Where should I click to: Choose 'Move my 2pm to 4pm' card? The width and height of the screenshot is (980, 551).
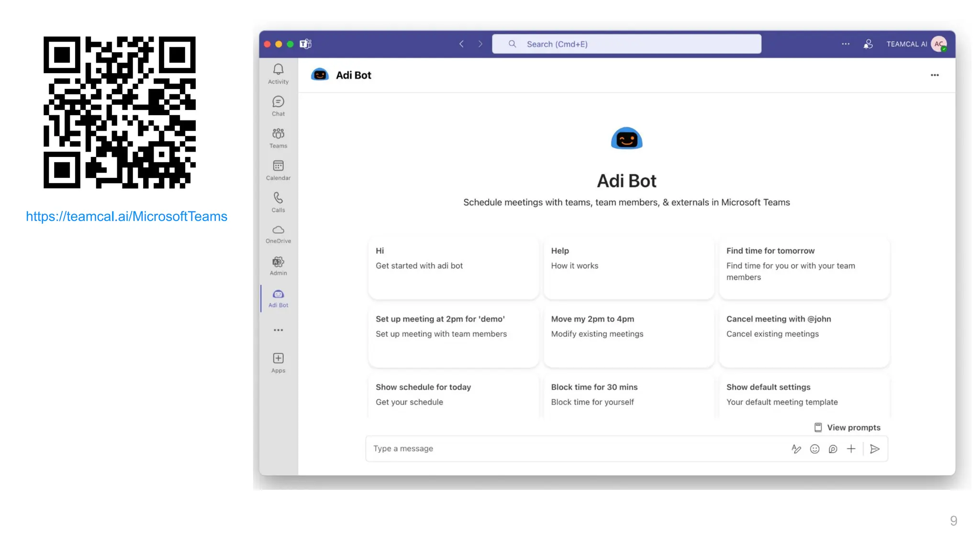(629, 336)
